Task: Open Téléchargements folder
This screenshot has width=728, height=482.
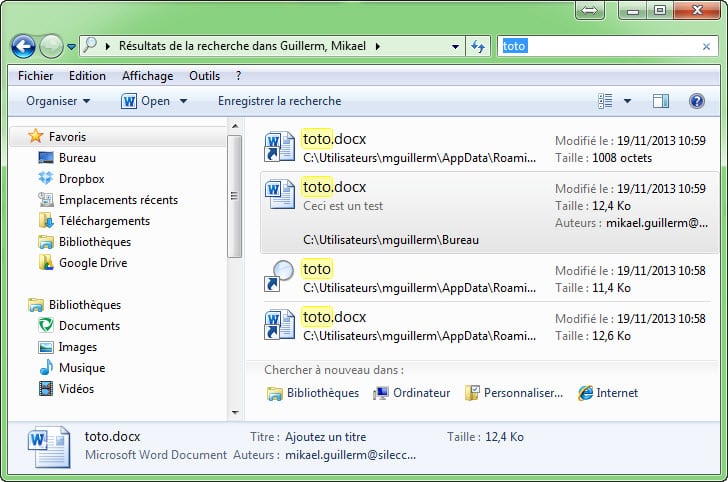Action: 104,221
